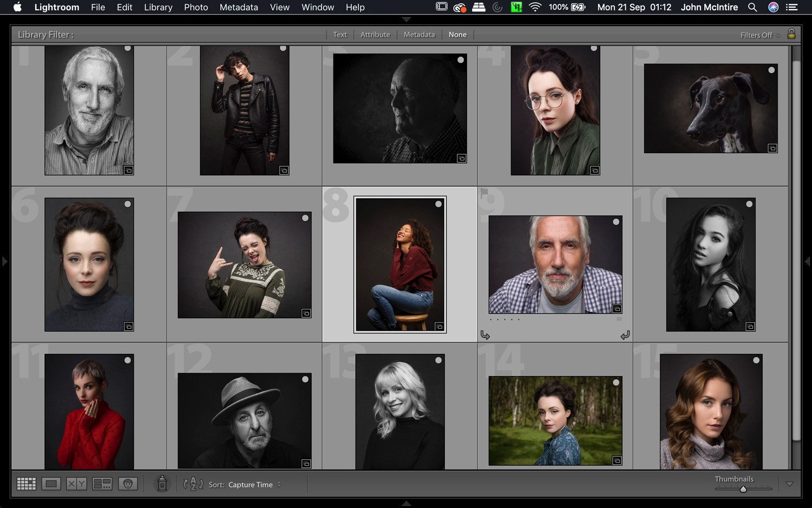Expand the toolbar options disclosure triangle
Viewport: 812px width, 508px height.
coord(789,484)
